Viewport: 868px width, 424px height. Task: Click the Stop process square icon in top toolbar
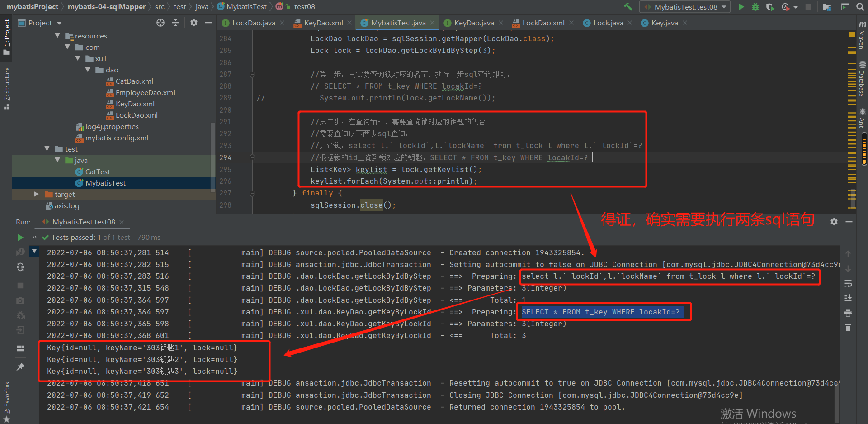[808, 7]
